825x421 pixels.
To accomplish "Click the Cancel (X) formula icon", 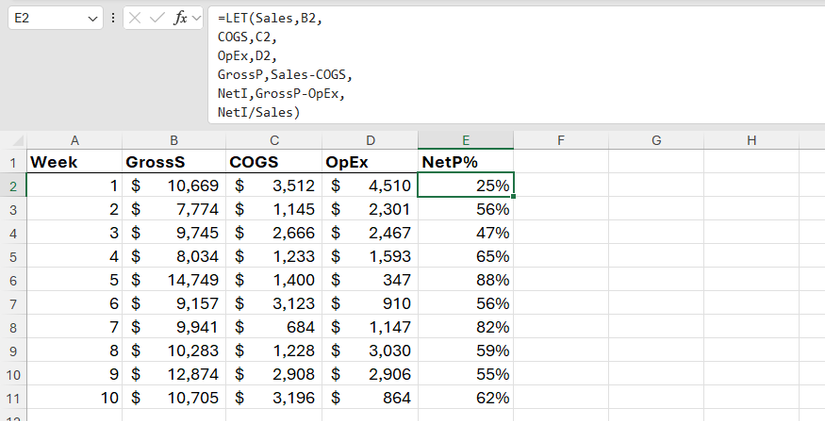I will coord(135,19).
